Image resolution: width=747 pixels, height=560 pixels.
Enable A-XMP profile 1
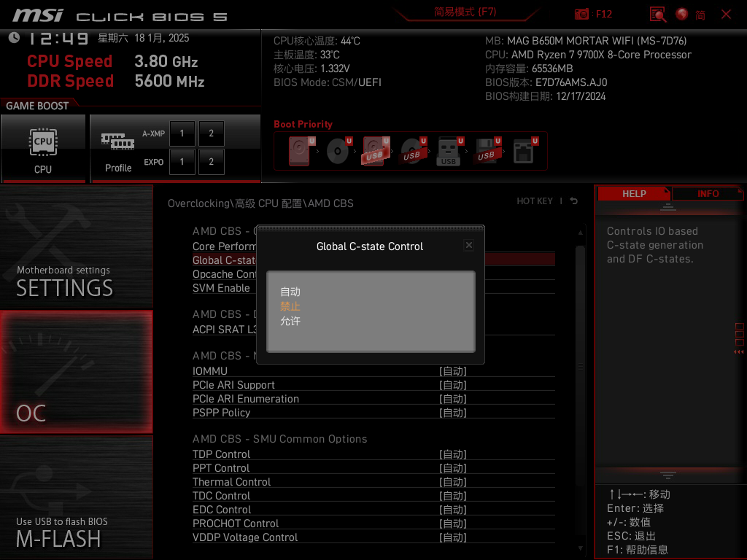182,133
